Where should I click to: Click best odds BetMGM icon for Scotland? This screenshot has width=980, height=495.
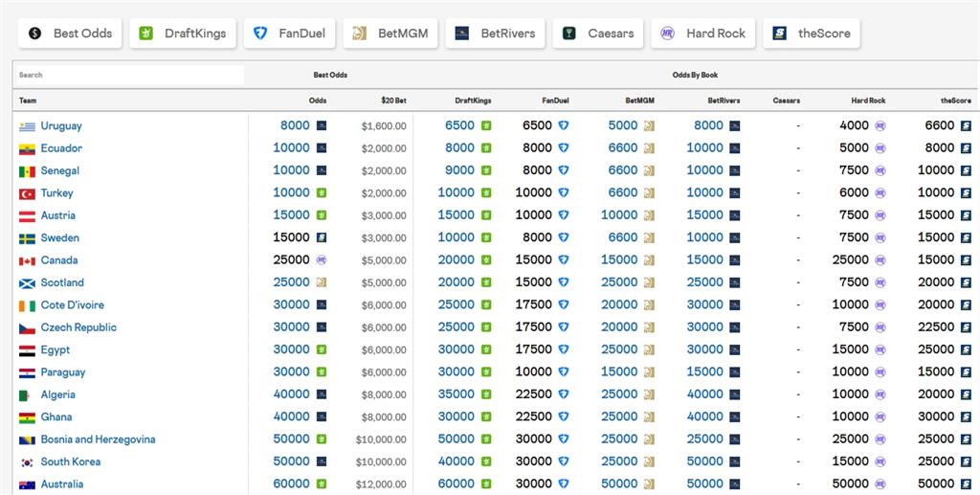pyautogui.click(x=322, y=282)
